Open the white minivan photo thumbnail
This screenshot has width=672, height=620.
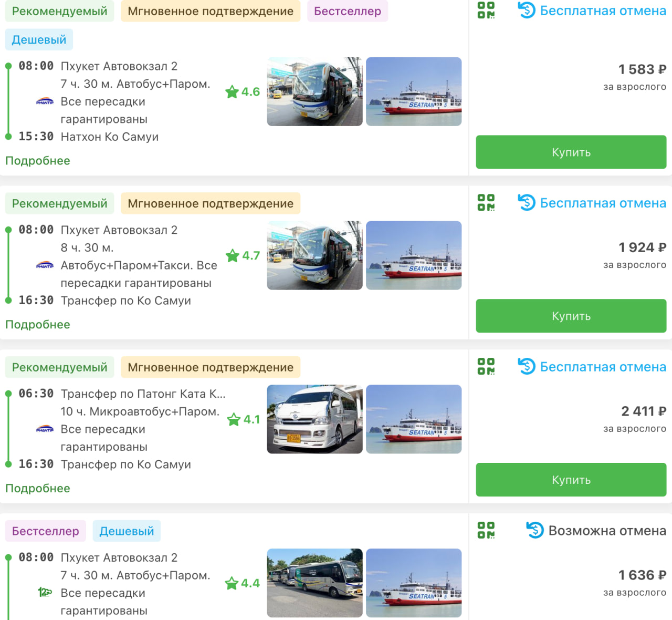click(314, 419)
